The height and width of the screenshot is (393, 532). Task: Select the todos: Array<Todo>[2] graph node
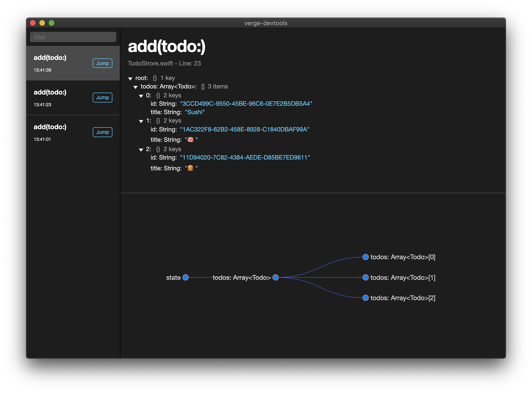point(366,298)
